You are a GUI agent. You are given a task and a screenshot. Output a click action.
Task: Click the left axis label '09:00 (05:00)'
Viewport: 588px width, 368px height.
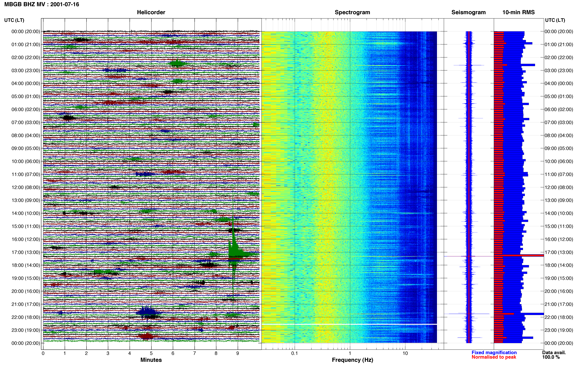tap(26, 148)
